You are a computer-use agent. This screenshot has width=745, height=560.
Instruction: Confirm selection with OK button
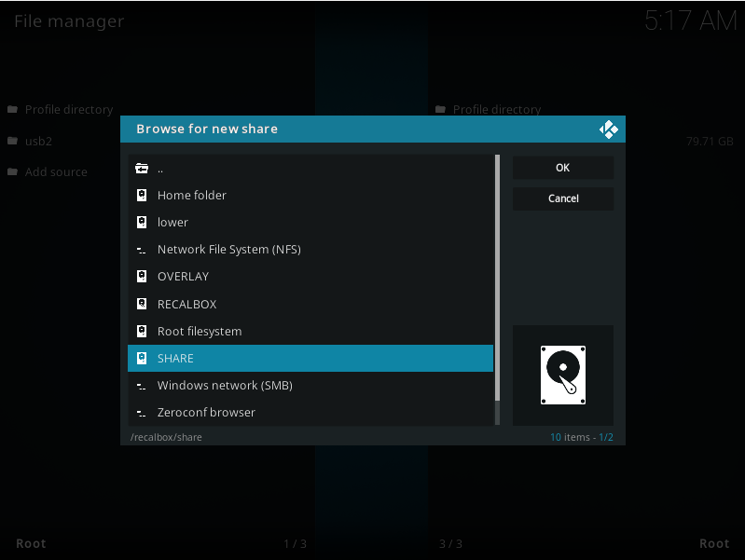(563, 168)
